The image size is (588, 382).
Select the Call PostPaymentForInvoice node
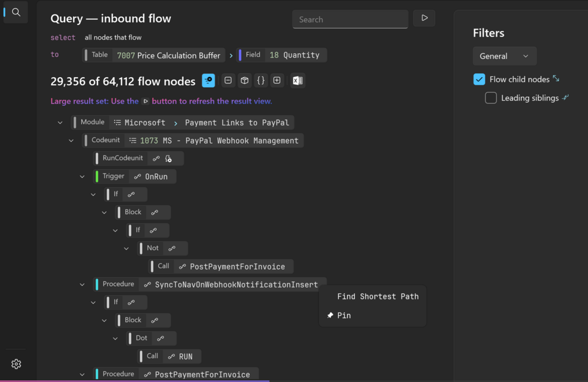[x=221, y=266]
